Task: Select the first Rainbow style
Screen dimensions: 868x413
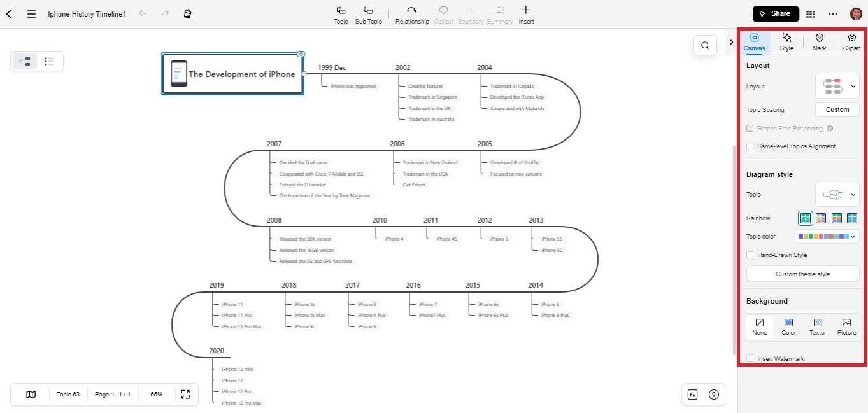Action: [806, 218]
